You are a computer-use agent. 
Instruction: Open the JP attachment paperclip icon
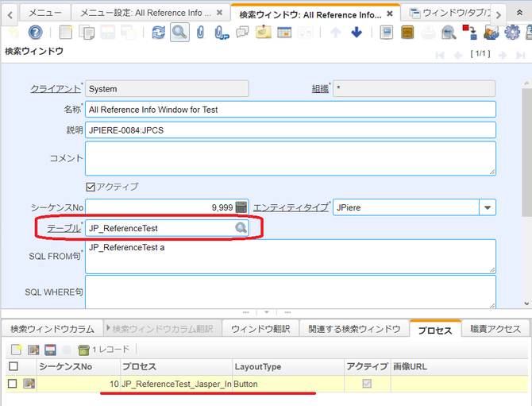(x=222, y=33)
